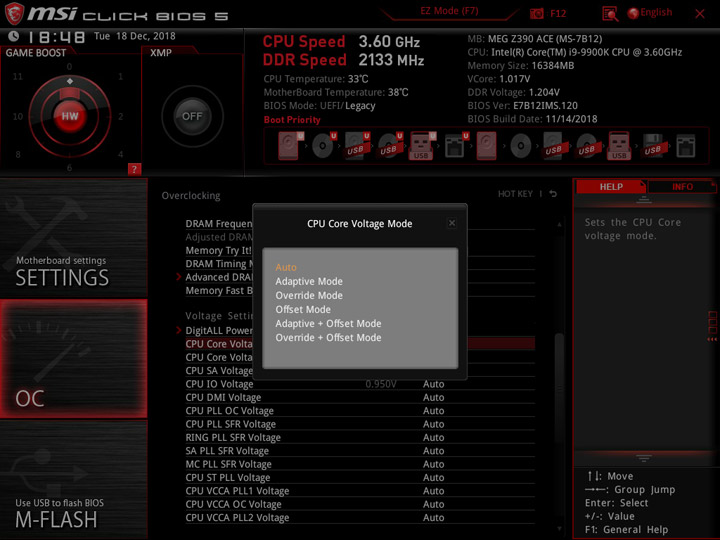Select the legacy hard disk boot icon without U badge
Image resolution: width=720 pixels, height=540 pixels.
pyautogui.click(x=487, y=146)
